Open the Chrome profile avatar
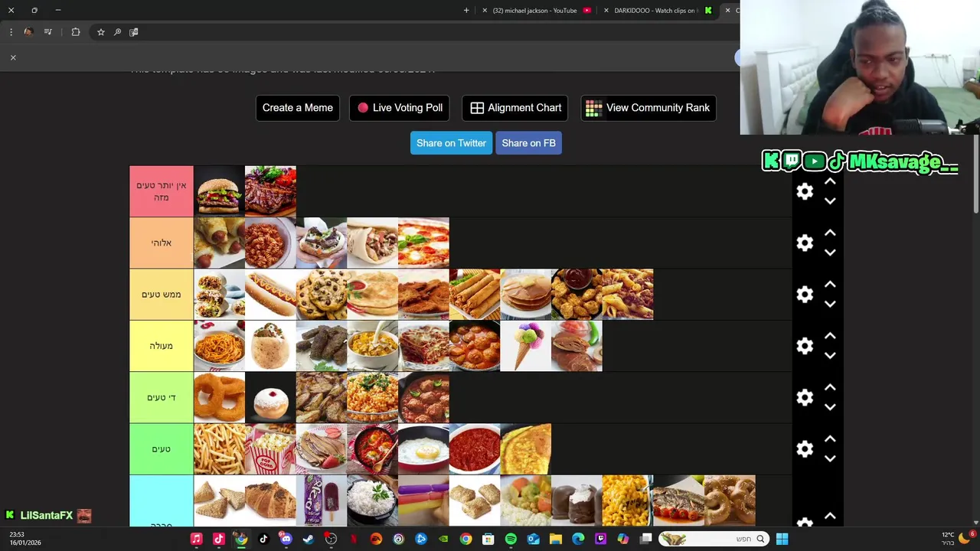The image size is (980, 551). [28, 32]
